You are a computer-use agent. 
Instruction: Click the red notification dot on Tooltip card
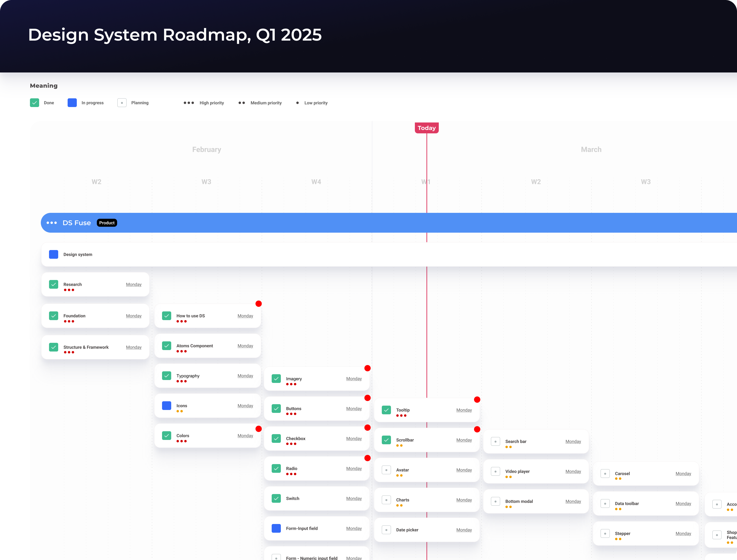(477, 399)
